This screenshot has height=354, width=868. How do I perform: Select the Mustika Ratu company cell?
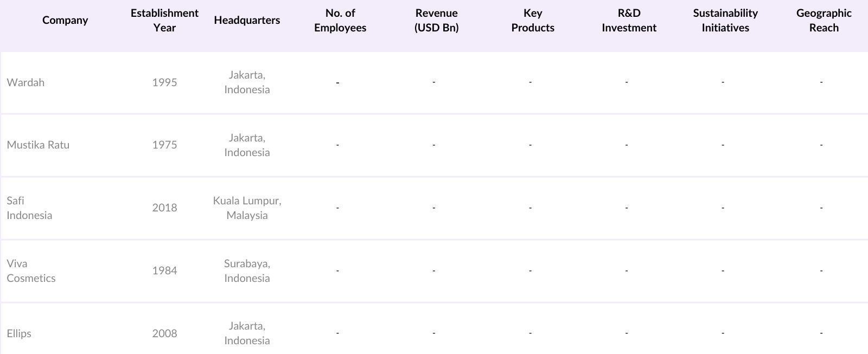38,145
